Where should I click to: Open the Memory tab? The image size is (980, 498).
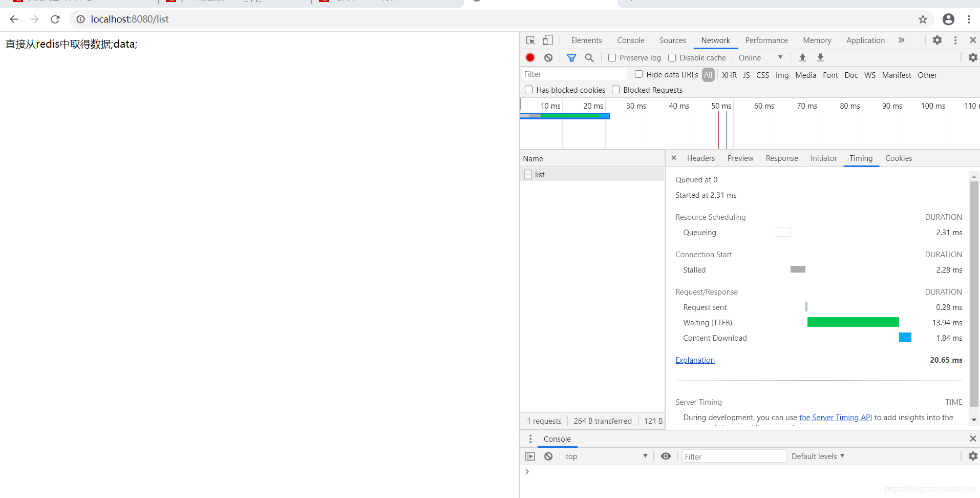pos(817,40)
